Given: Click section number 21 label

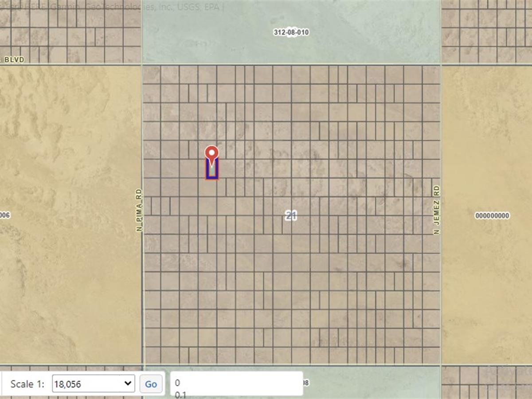Looking at the screenshot, I should click(291, 215).
